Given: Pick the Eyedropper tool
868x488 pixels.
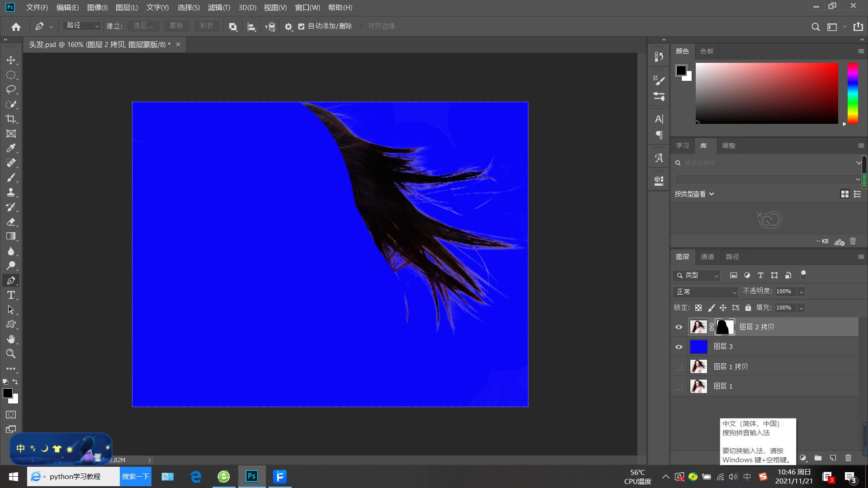Looking at the screenshot, I should pyautogui.click(x=11, y=148).
